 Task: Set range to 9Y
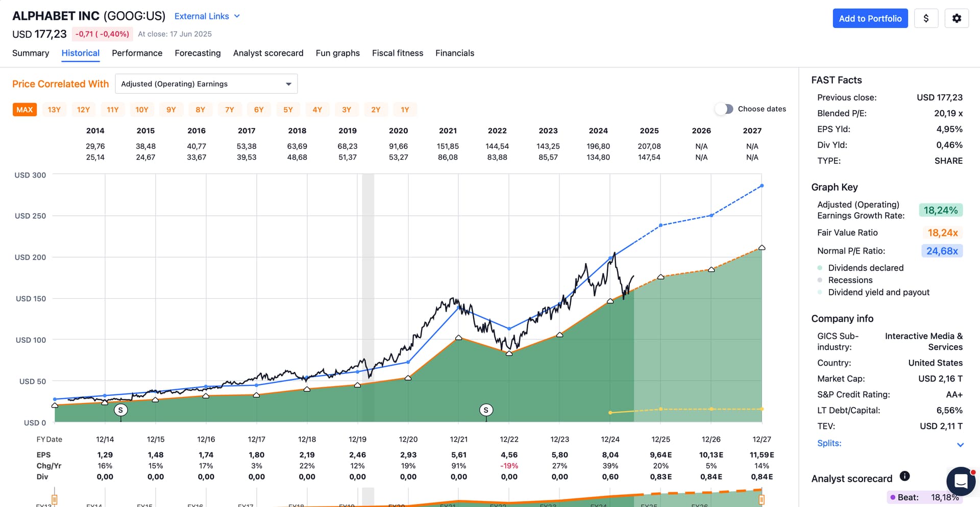pyautogui.click(x=171, y=110)
